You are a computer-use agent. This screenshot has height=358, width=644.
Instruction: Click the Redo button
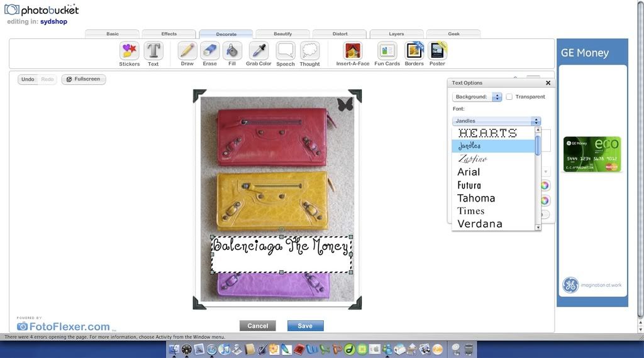pos(47,79)
